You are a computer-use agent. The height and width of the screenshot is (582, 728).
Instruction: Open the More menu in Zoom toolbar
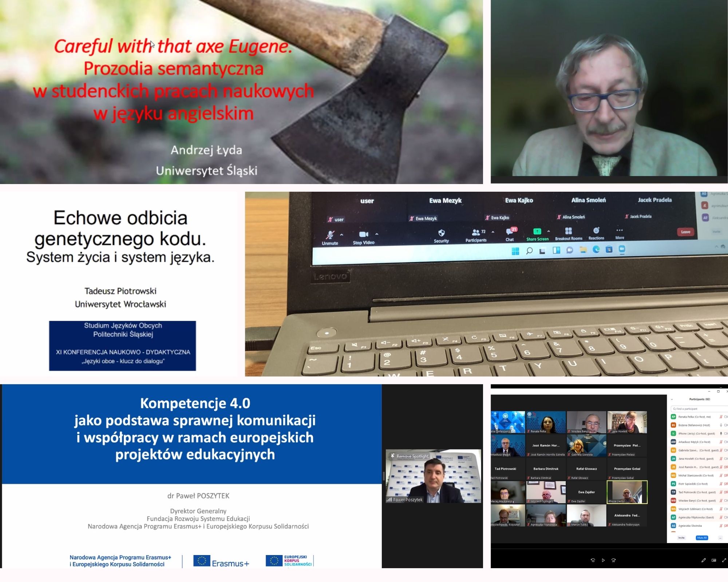point(620,233)
